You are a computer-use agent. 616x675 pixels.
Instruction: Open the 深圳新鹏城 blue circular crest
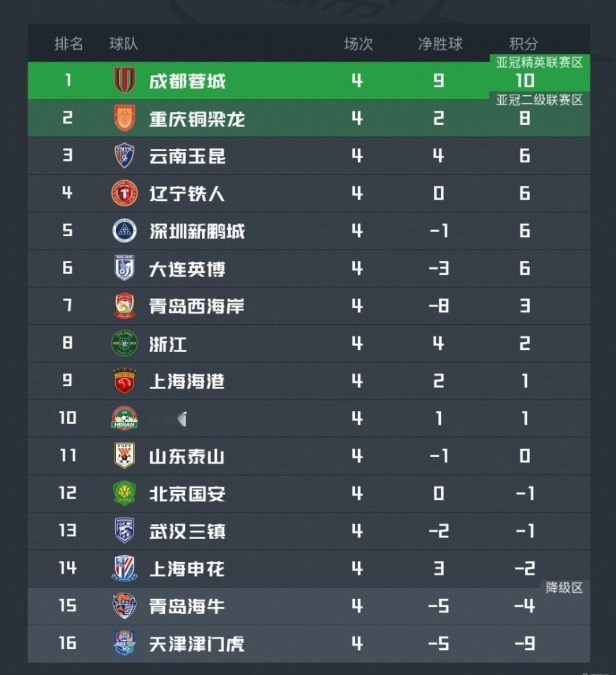click(124, 231)
